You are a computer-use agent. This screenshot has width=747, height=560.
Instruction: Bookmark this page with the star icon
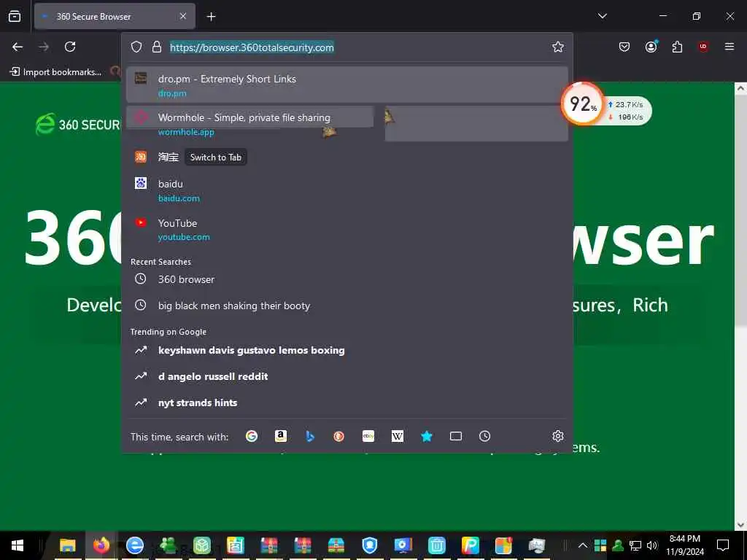(558, 47)
